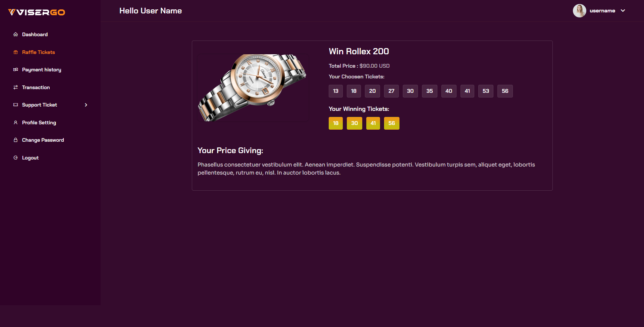Open the Payment history menu item

click(42, 70)
